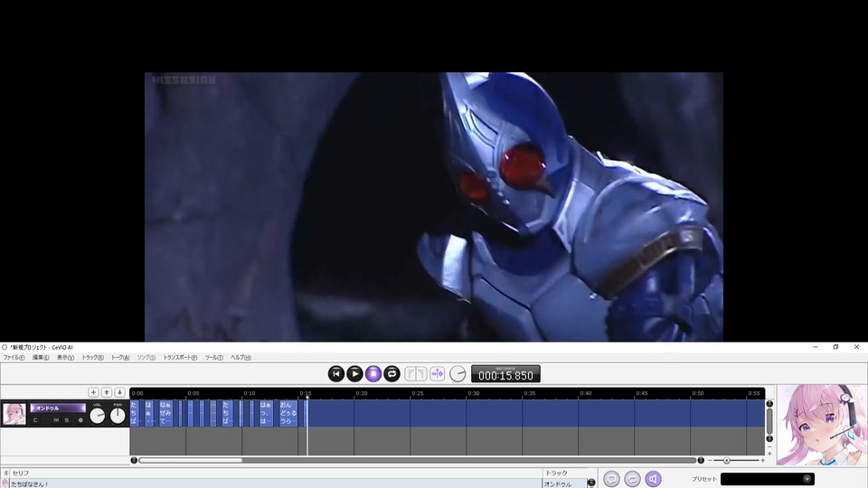Open the ツール(T) menu
868x488 pixels.
(213, 358)
